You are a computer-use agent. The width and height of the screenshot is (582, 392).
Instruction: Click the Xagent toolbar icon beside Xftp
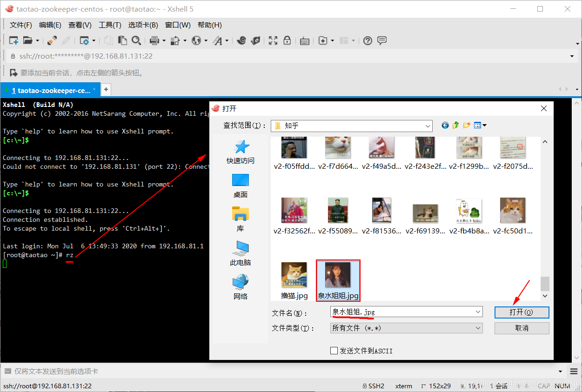(x=255, y=40)
